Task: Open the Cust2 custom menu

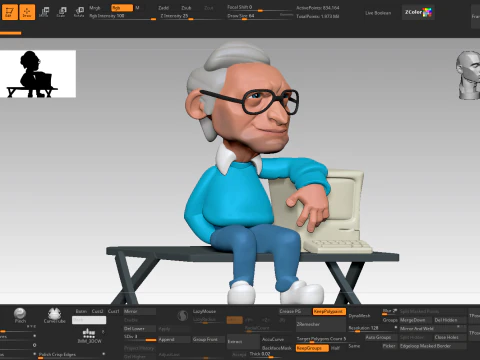Action: 97,311
